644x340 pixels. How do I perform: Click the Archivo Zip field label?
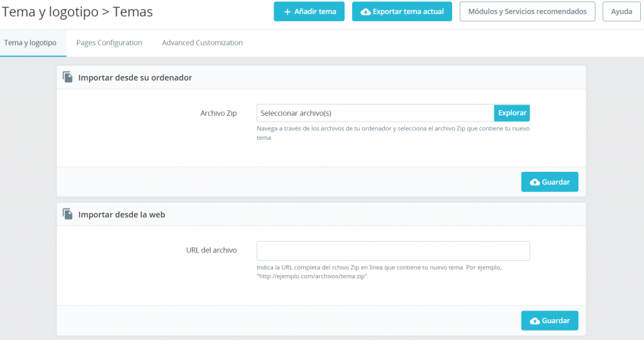(218, 113)
